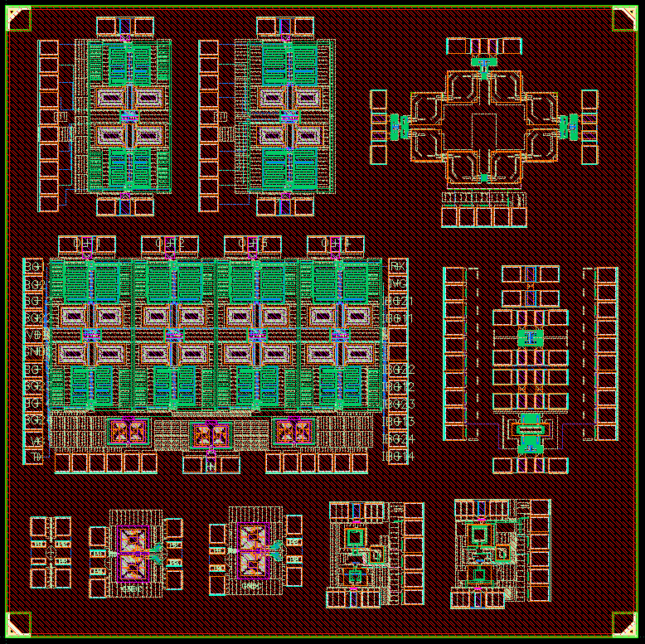The image size is (645, 644).
Task: Click the RX pad on the right column
Action: click(x=398, y=266)
